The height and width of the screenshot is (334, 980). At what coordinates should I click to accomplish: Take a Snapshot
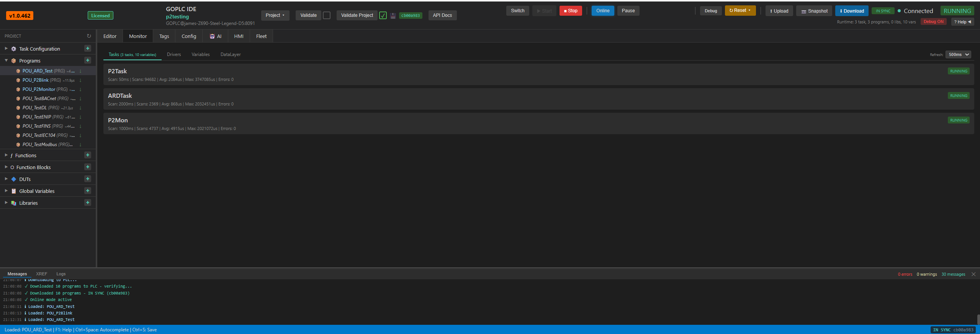tap(814, 11)
